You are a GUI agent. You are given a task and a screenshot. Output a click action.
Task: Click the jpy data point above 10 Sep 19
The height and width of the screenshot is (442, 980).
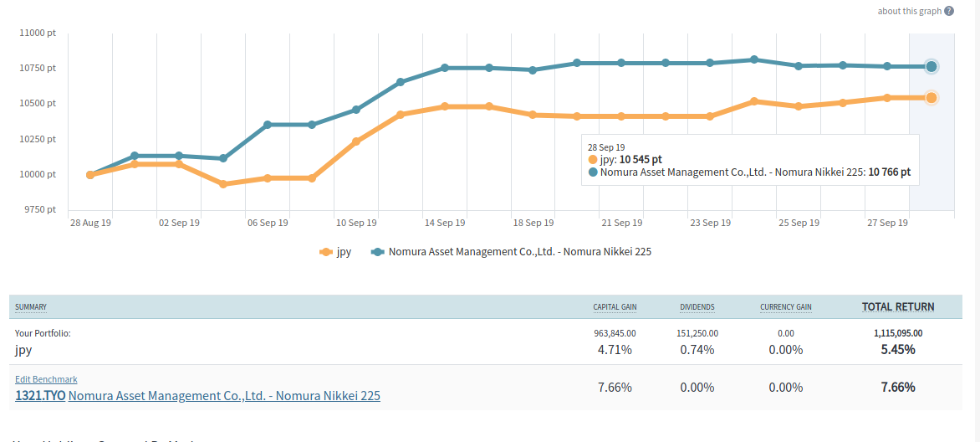pos(356,141)
